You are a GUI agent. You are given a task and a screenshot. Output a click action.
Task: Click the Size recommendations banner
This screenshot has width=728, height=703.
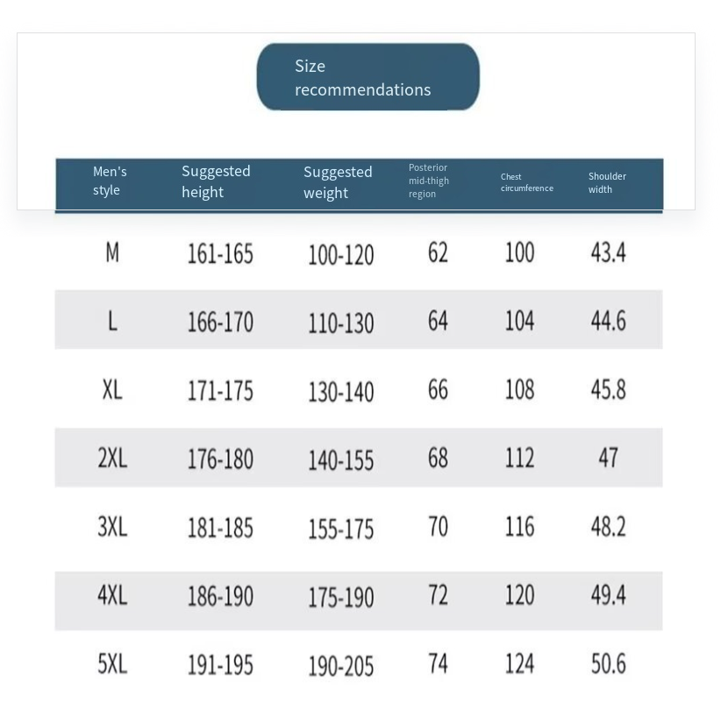368,77
